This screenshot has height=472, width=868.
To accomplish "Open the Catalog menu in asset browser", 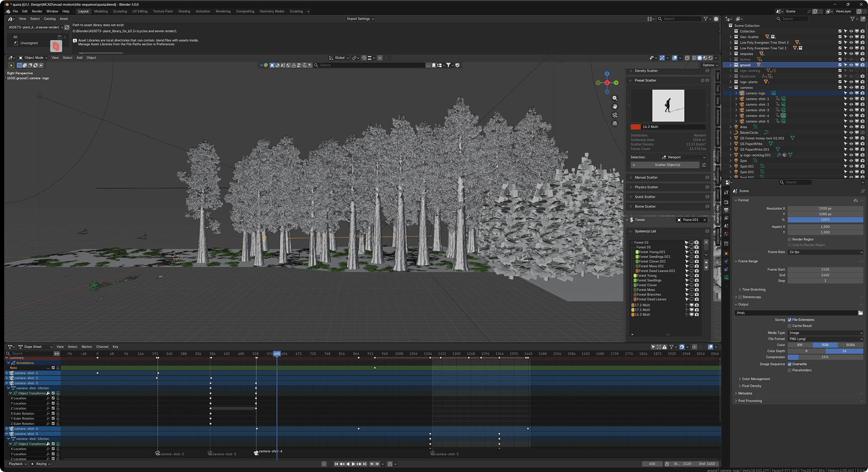I will (x=50, y=19).
